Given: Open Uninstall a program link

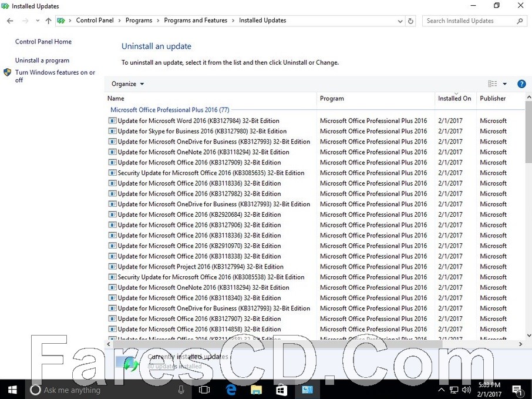Looking at the screenshot, I should pos(42,61).
